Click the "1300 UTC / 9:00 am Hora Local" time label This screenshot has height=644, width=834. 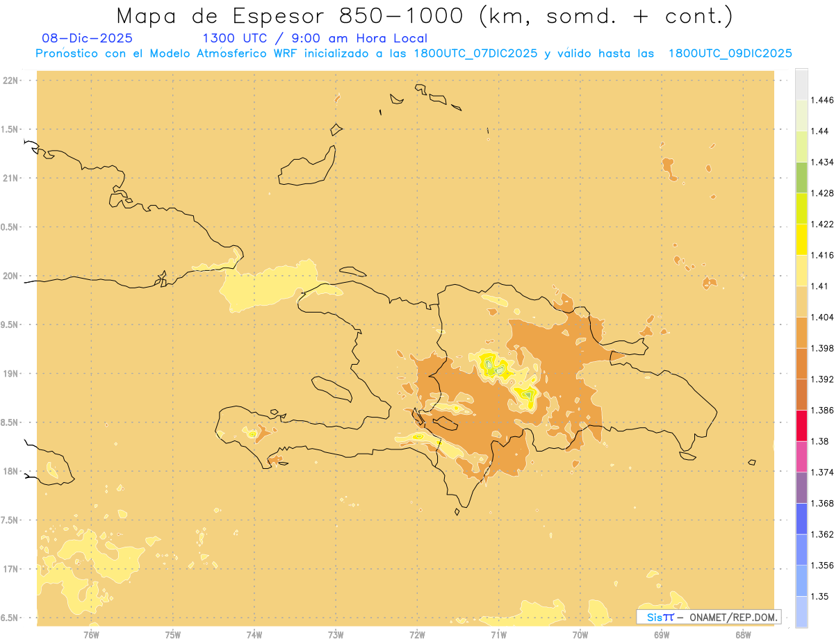315,38
